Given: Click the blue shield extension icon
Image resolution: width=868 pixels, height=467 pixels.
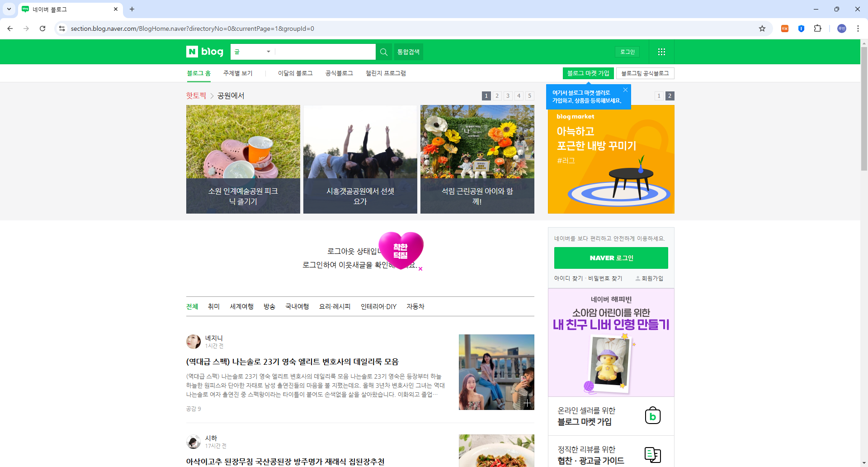Looking at the screenshot, I should pyautogui.click(x=801, y=29).
